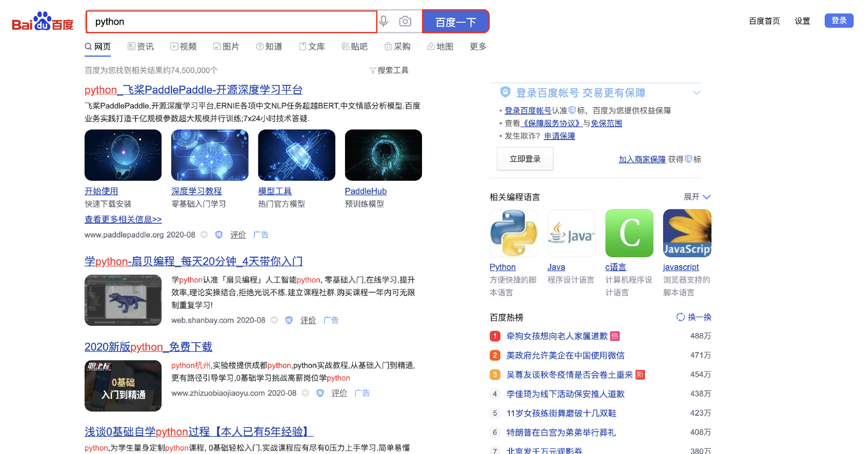Refresh hot list with 换一换
Screen dimensions: 868x454
point(694,317)
